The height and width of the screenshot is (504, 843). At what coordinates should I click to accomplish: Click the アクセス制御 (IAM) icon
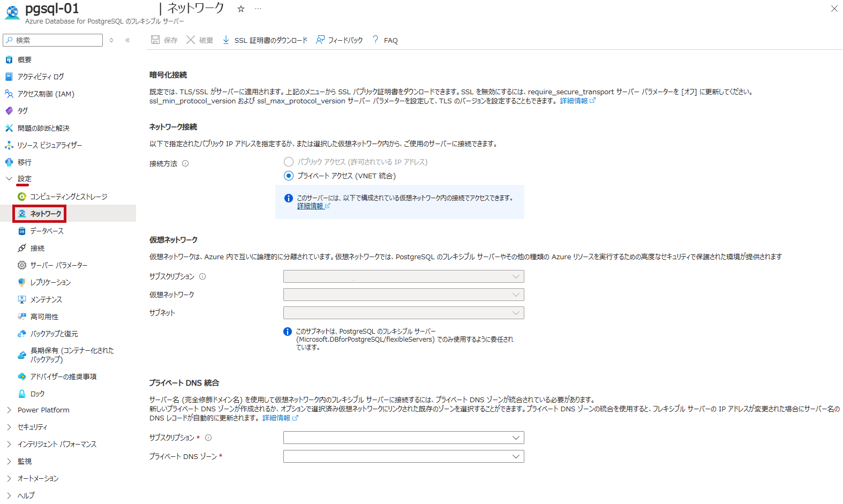pyautogui.click(x=9, y=94)
